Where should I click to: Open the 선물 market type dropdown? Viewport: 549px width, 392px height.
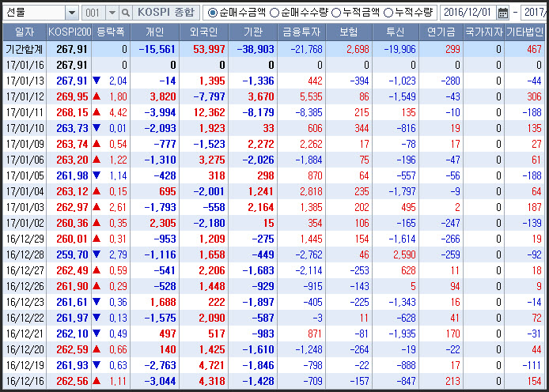(x=72, y=13)
